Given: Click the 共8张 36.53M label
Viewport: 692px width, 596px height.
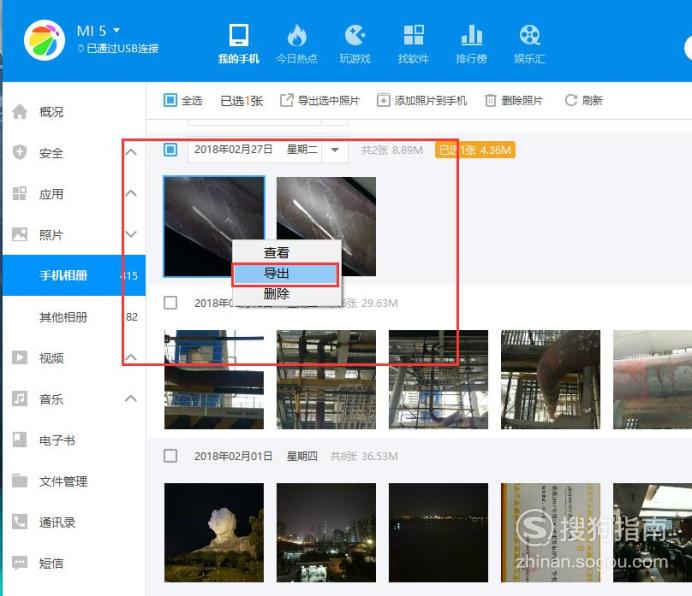Looking at the screenshot, I should click(x=364, y=456).
